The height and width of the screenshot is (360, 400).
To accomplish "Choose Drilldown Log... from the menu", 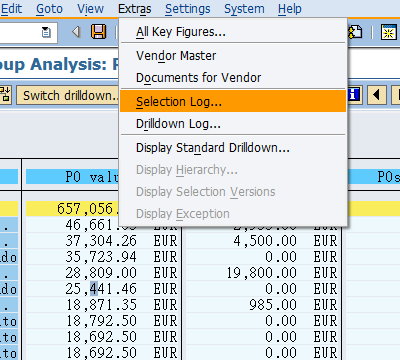I will [233, 124].
